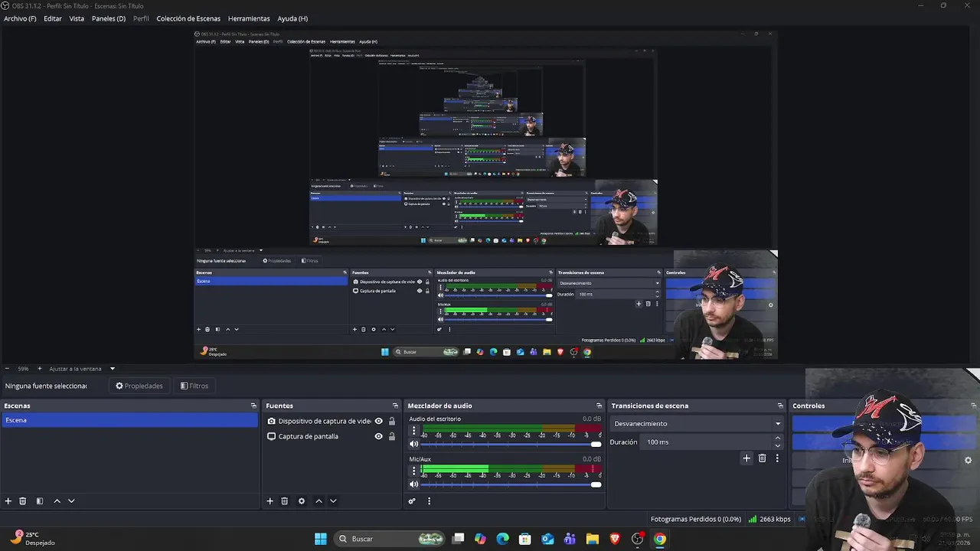980x551 pixels.
Task: Add a new source in Fuentes panel
Action: click(269, 501)
